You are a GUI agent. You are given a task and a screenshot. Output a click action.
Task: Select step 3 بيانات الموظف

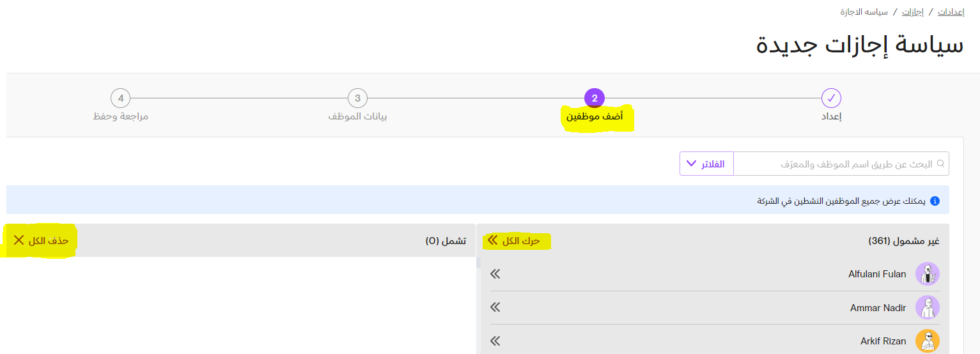pos(357,98)
